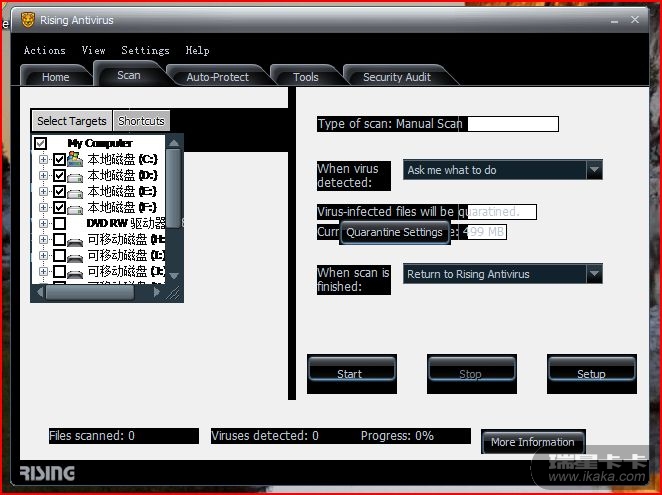Click the Rising Antivirus shield icon in title bar

28,19
